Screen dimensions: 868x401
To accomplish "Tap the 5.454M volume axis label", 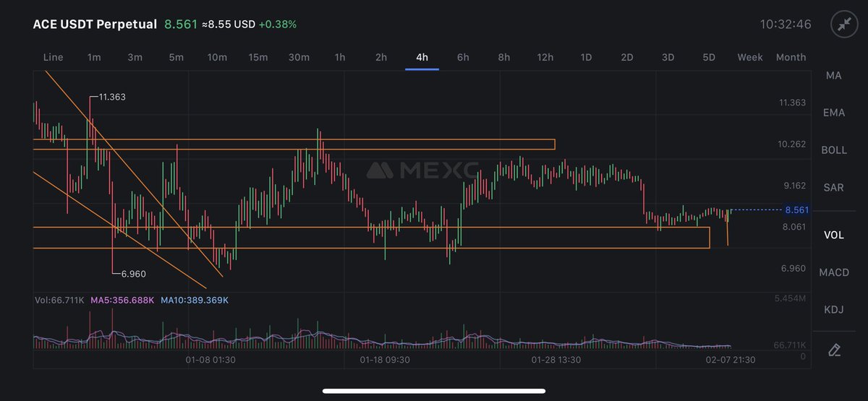I will [789, 298].
